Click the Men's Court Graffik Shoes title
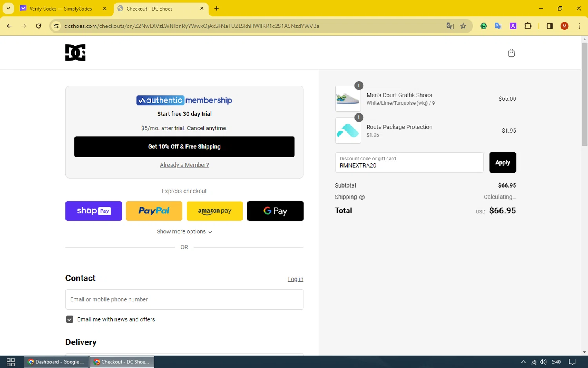 click(x=399, y=95)
